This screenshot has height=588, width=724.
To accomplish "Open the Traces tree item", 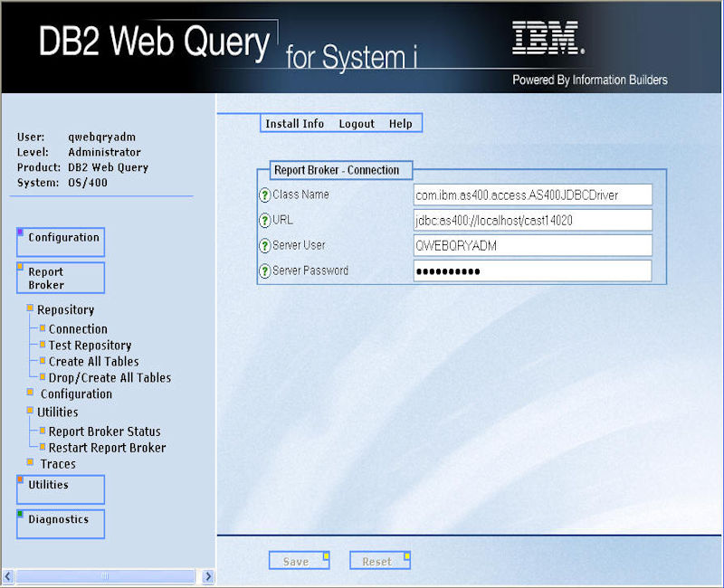I will [58, 464].
